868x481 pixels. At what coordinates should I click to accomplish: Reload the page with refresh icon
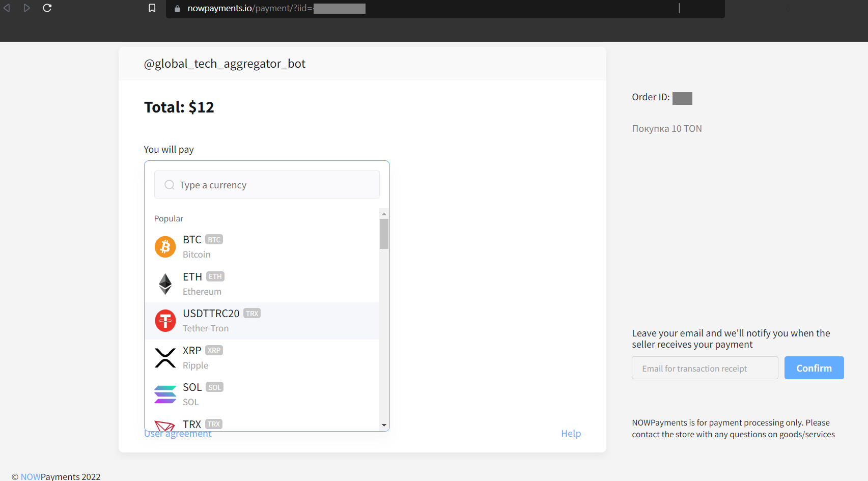click(x=47, y=8)
